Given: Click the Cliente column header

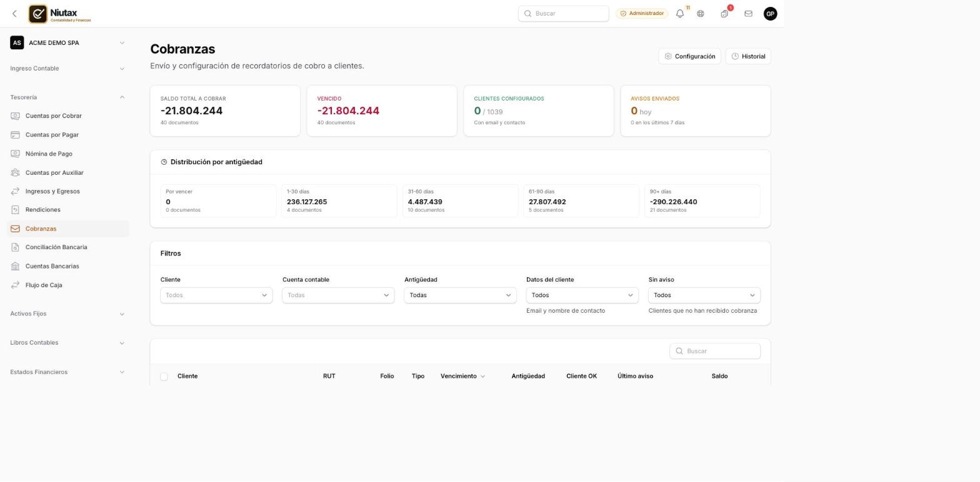Looking at the screenshot, I should coord(187,376).
